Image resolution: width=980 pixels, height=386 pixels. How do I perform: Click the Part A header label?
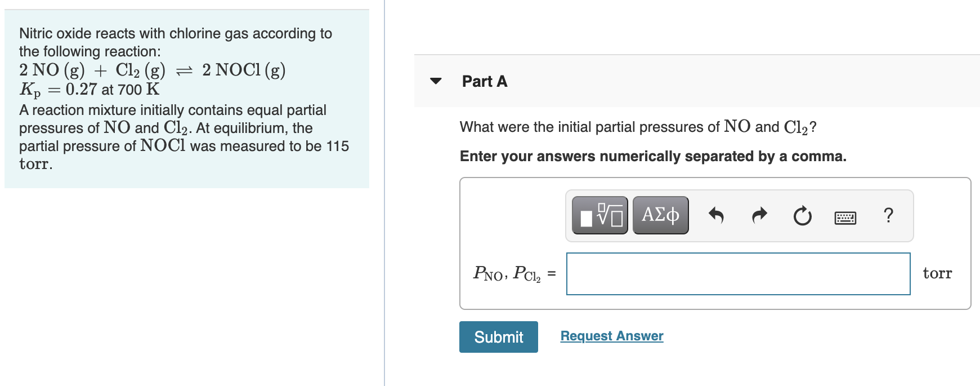484,82
